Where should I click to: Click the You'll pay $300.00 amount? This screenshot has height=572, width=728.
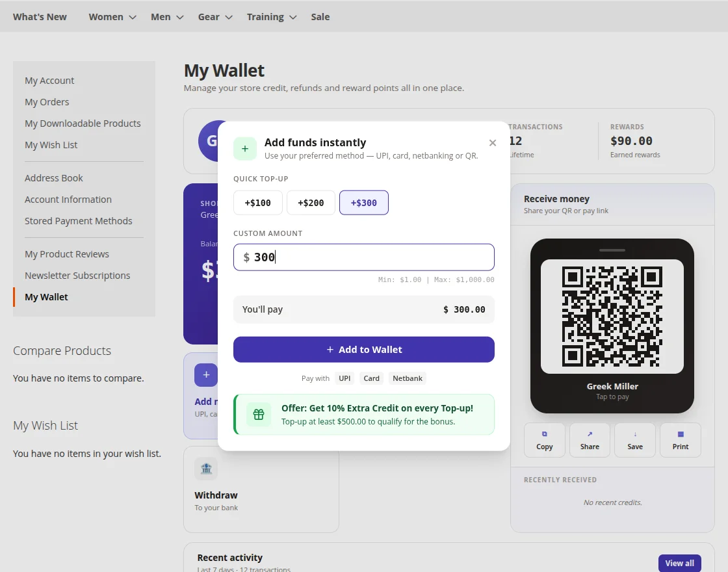464,309
